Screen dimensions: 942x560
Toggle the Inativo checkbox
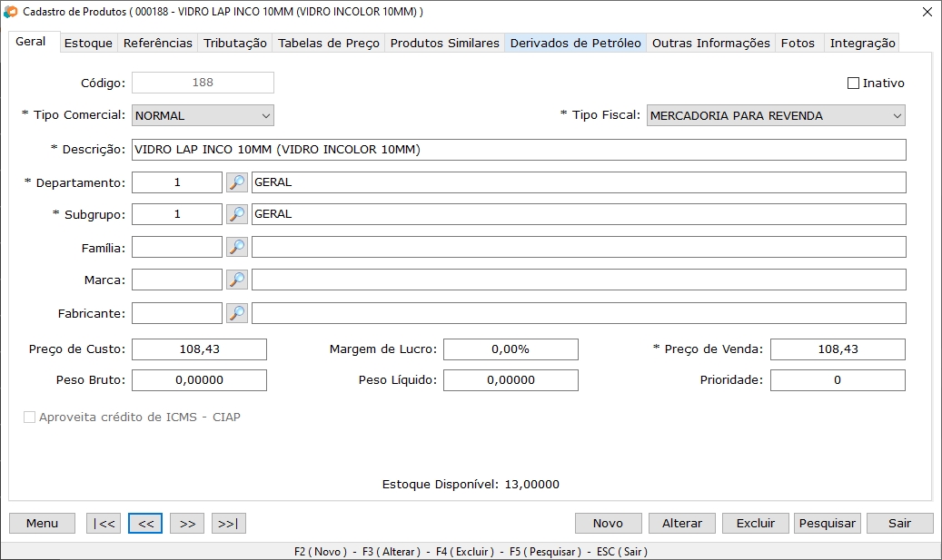point(853,84)
